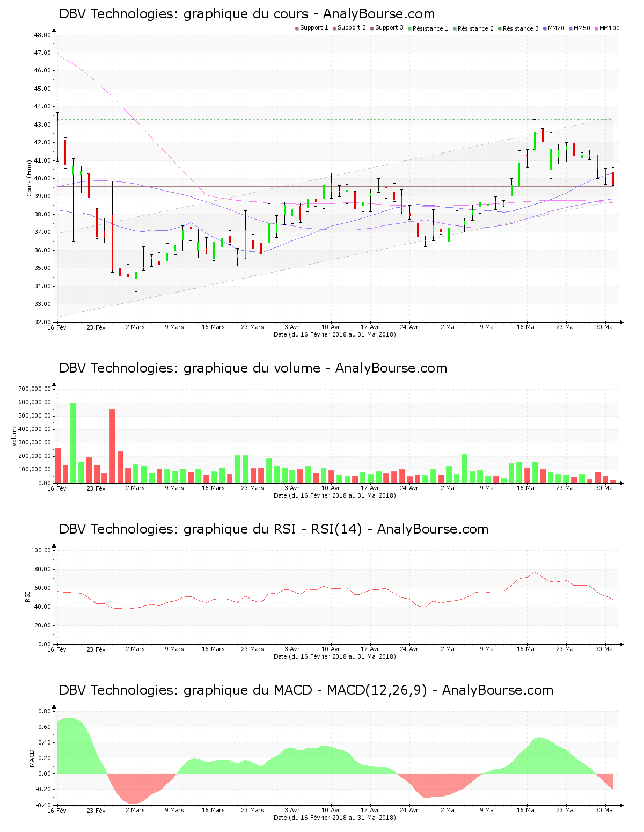Click the 'MACD' vertical axis label
Viewport: 644px width, 832px height.
(x=32, y=758)
